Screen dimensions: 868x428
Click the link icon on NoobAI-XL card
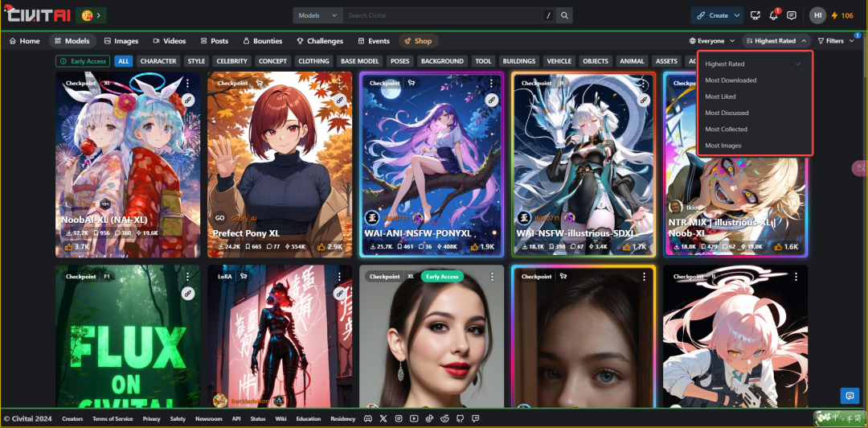click(187, 101)
